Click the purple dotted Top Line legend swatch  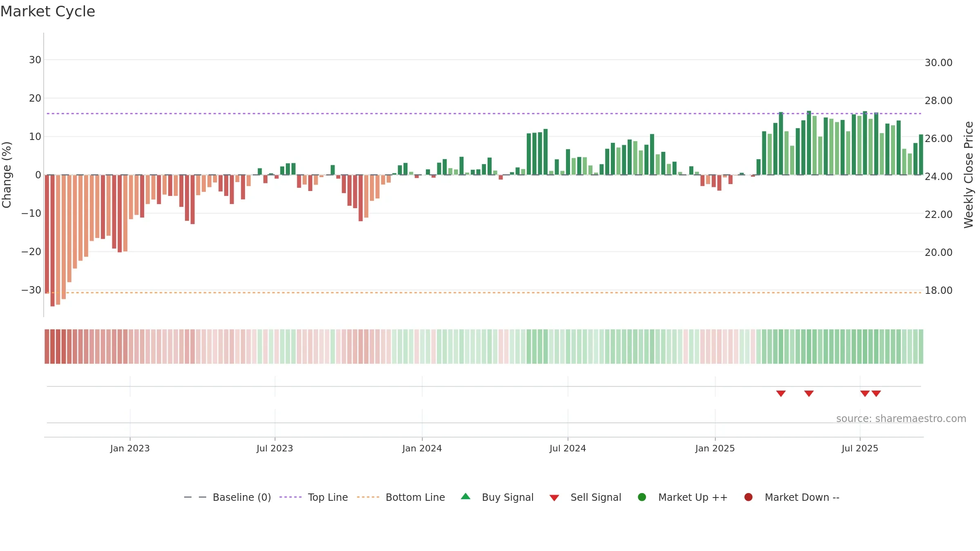[x=290, y=497]
